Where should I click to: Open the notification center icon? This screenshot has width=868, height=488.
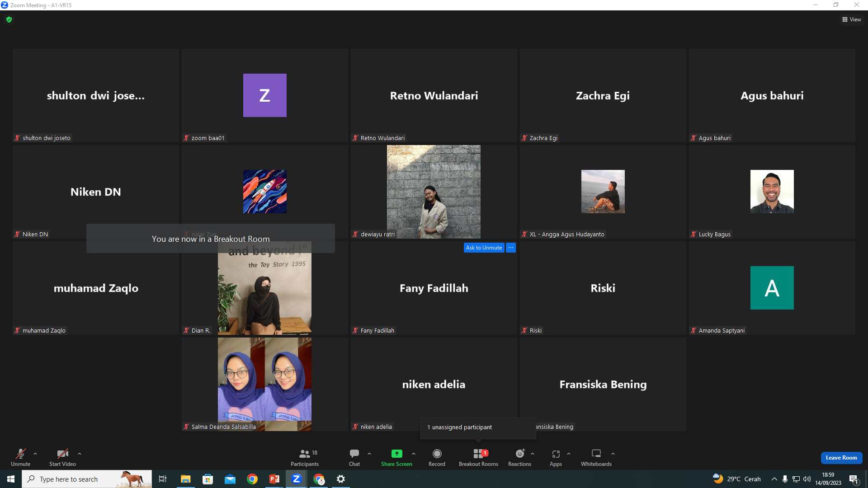(854, 479)
